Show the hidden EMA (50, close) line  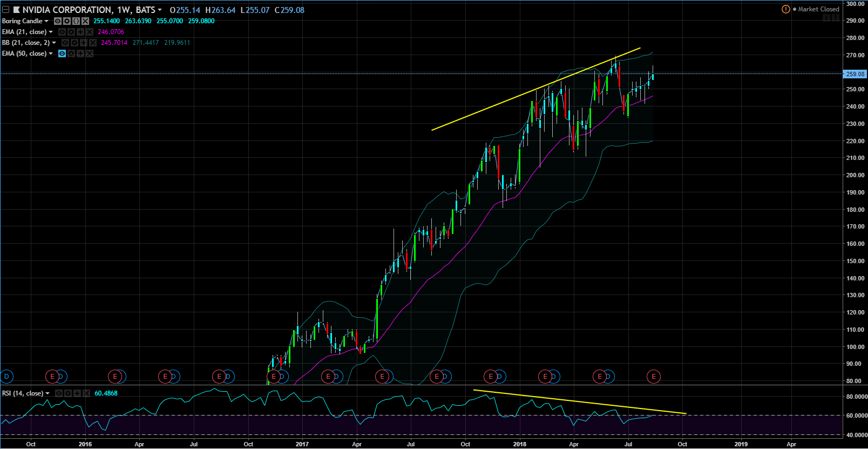[62, 53]
